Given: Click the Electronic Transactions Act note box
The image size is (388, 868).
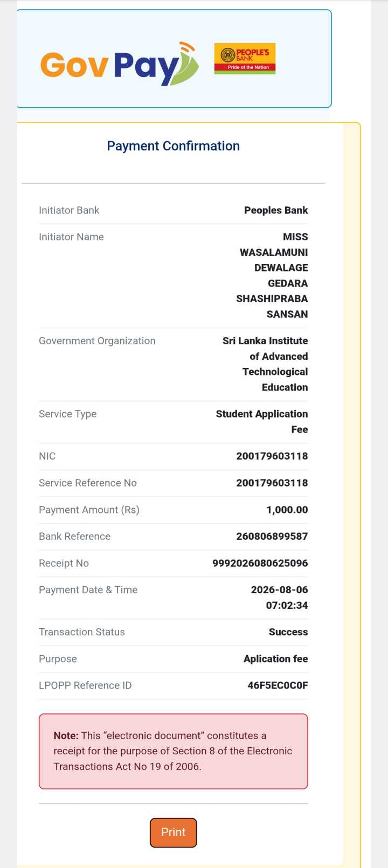Looking at the screenshot, I should [x=174, y=752].
